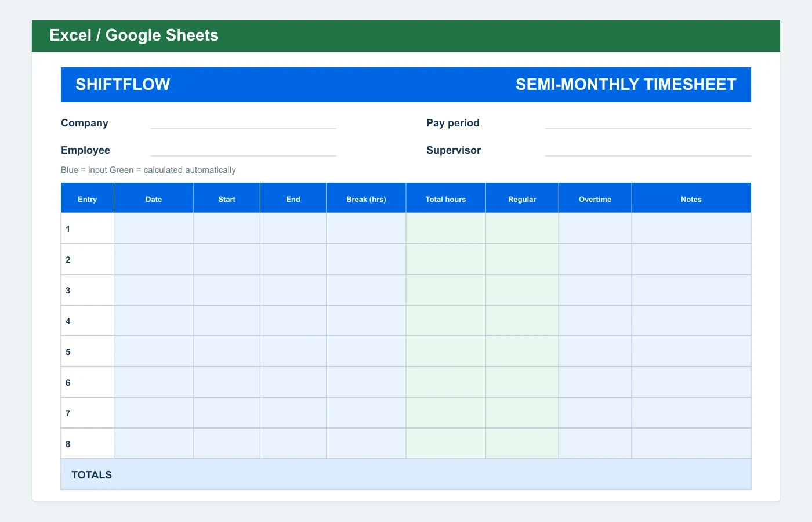Select the Regular column header
Viewport: 812px width, 522px height.
[x=522, y=198]
